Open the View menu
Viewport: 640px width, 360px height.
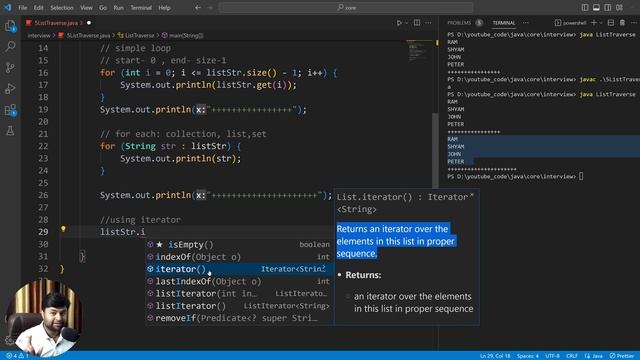click(x=86, y=7)
